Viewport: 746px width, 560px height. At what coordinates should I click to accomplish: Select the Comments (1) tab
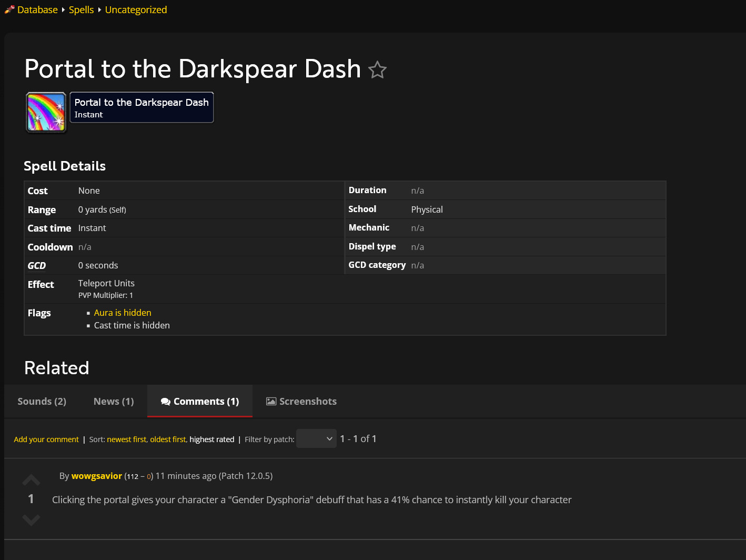pyautogui.click(x=200, y=401)
